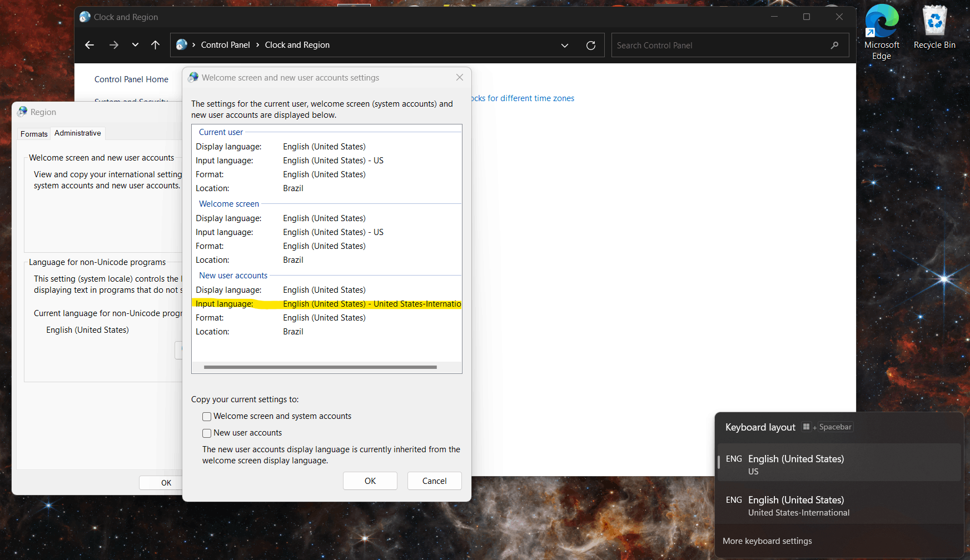Expand address bar history dropdown
Viewport: 970px width, 560px height.
pyautogui.click(x=565, y=46)
